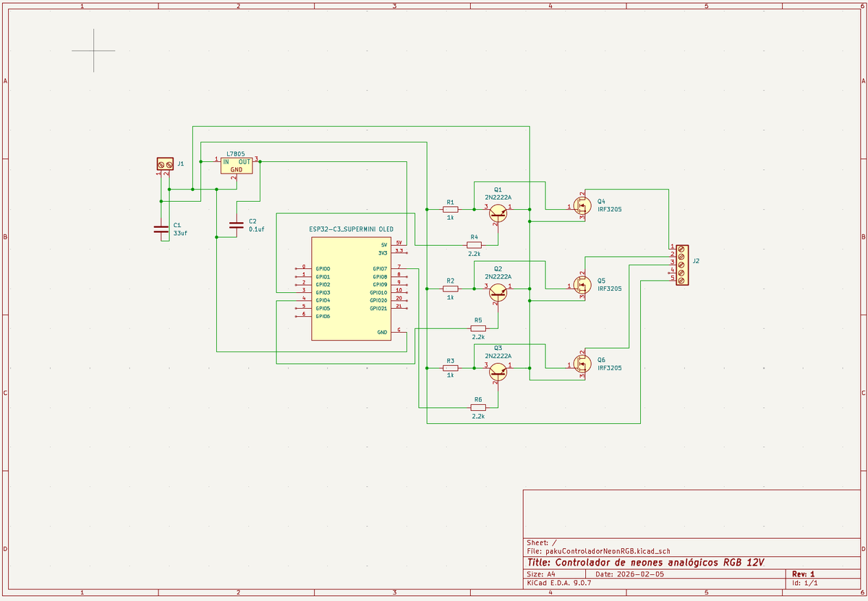Select the R3 resistor symbol
This screenshot has height=601, width=868.
[450, 367]
